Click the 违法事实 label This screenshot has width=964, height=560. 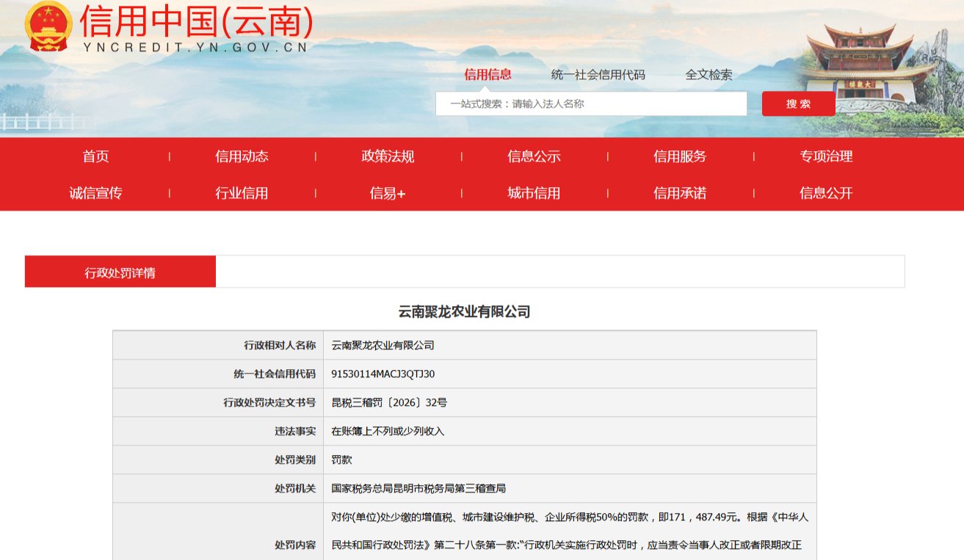(295, 431)
